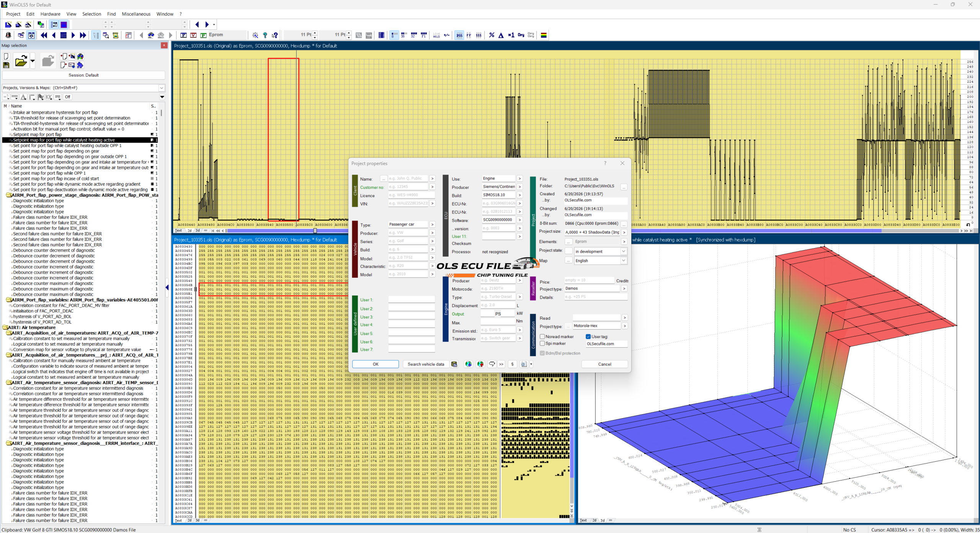980x533 pixels.
Task: Click the Org original values icon
Action: point(521,35)
